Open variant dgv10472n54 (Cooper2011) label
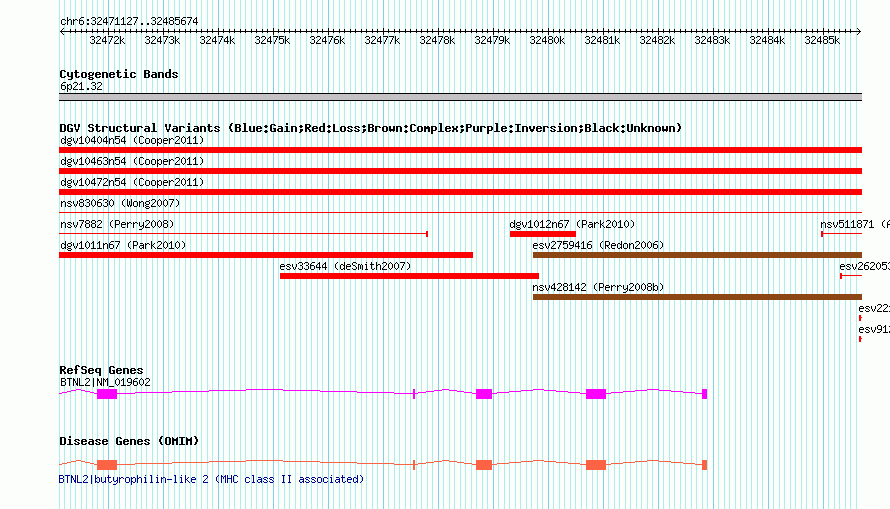The image size is (890, 509). (x=132, y=182)
